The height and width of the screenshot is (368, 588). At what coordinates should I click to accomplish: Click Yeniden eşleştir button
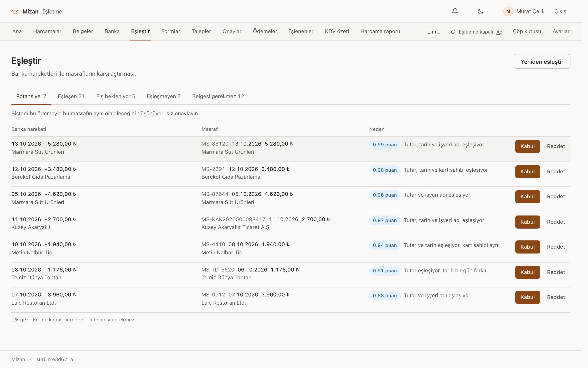point(542,62)
